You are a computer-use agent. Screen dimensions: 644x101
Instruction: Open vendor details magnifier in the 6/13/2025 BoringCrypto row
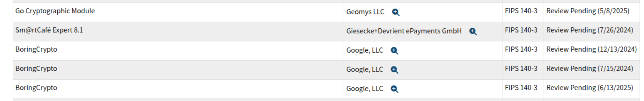[x=394, y=89]
